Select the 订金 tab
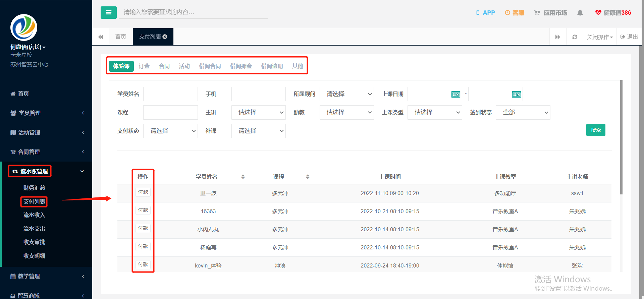This screenshot has width=644, height=299. (x=144, y=66)
